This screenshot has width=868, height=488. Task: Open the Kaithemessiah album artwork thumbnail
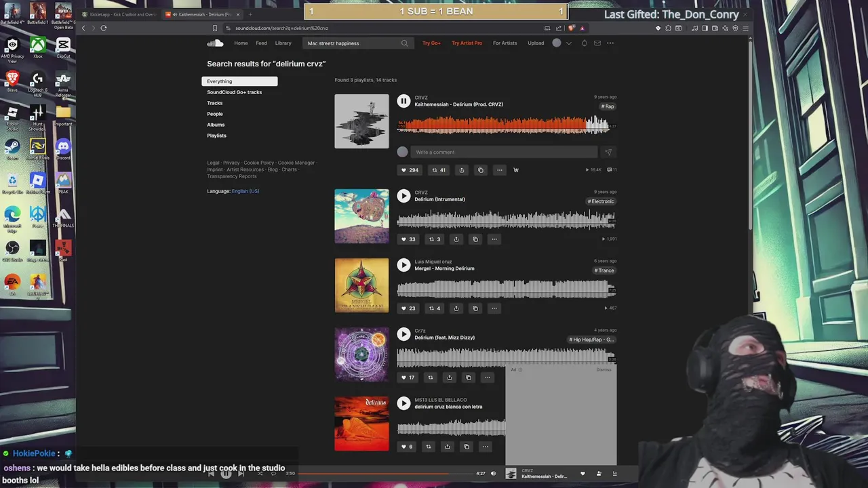point(361,121)
